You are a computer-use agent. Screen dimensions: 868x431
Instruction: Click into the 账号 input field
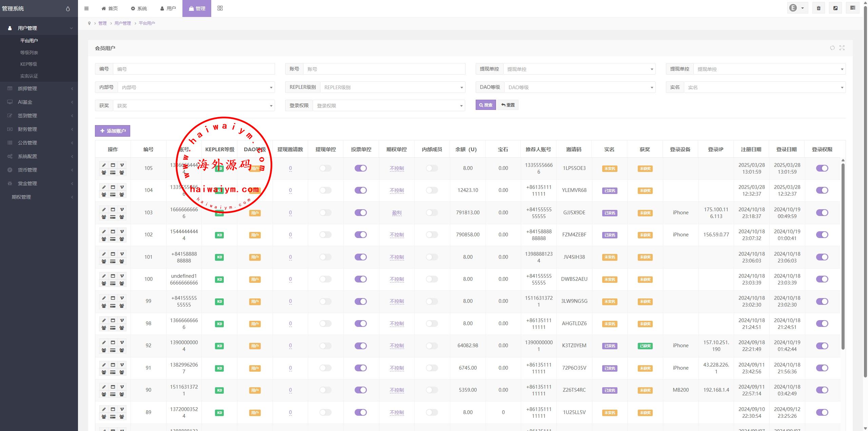(x=384, y=69)
